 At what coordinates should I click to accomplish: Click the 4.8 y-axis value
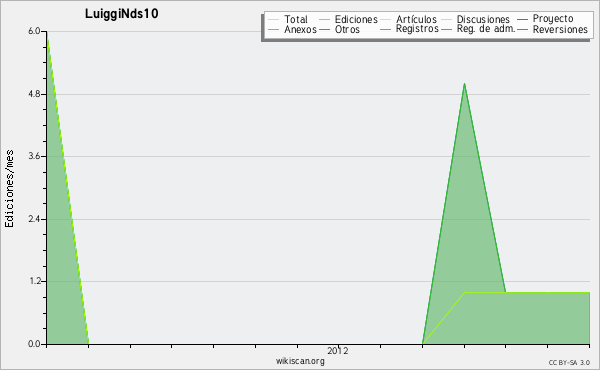coord(34,94)
